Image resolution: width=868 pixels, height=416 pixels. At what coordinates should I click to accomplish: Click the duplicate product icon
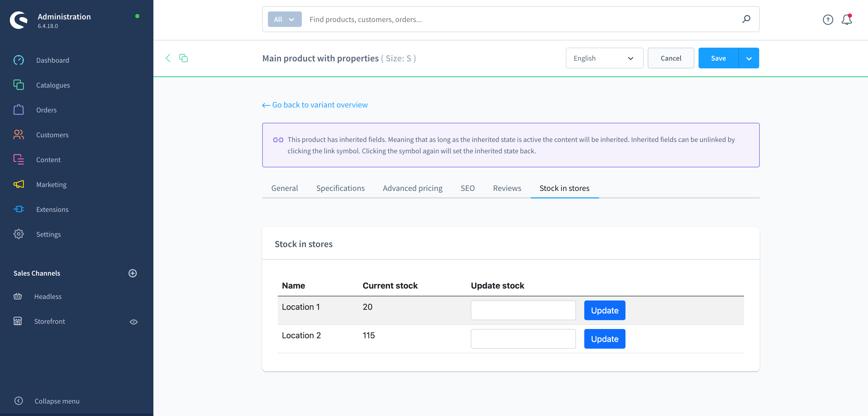(x=183, y=58)
